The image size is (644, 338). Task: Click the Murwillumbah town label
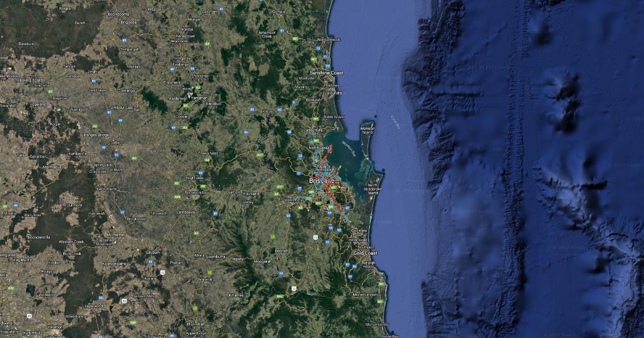365,295
